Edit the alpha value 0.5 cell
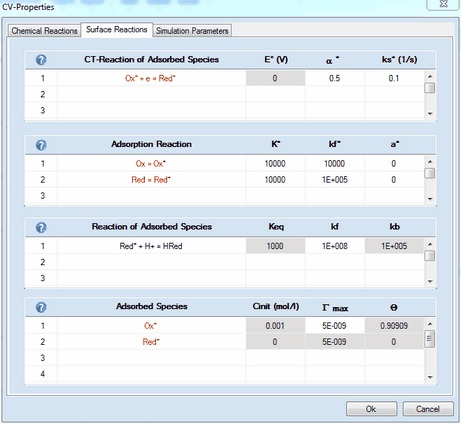The width and height of the screenshot is (461, 424). click(x=335, y=78)
